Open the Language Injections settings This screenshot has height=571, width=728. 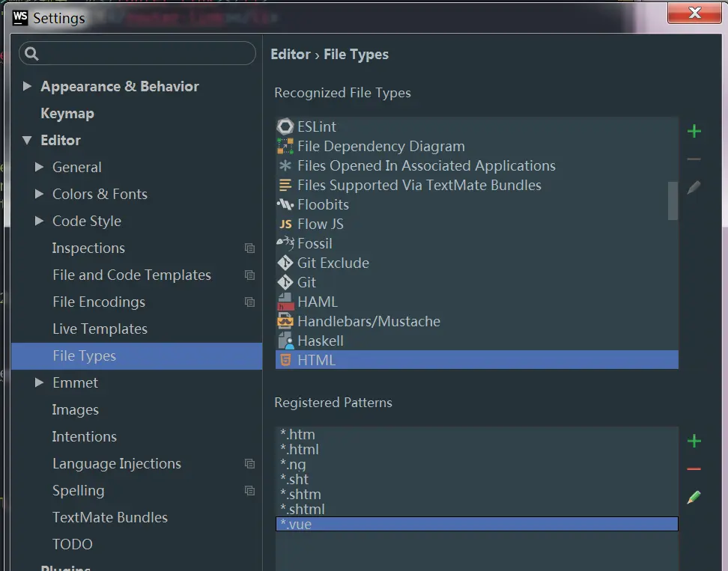click(x=117, y=463)
